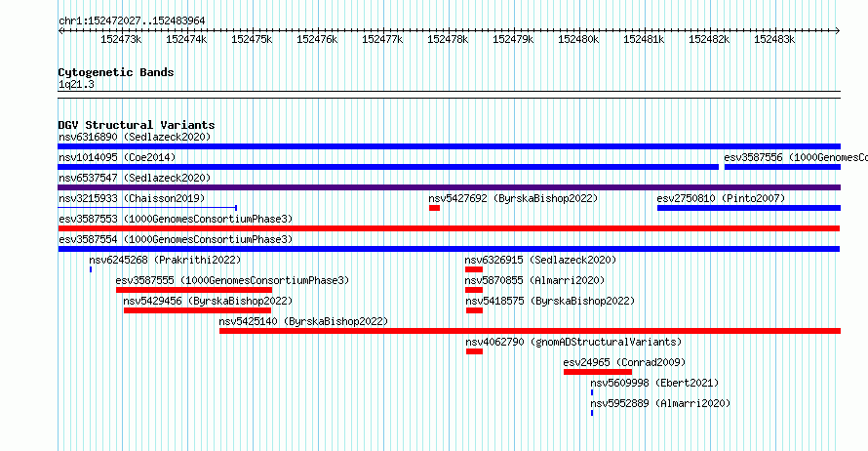The width and height of the screenshot is (868, 451).
Task: Click the 152476k ruler tick label
Action: pos(317,40)
